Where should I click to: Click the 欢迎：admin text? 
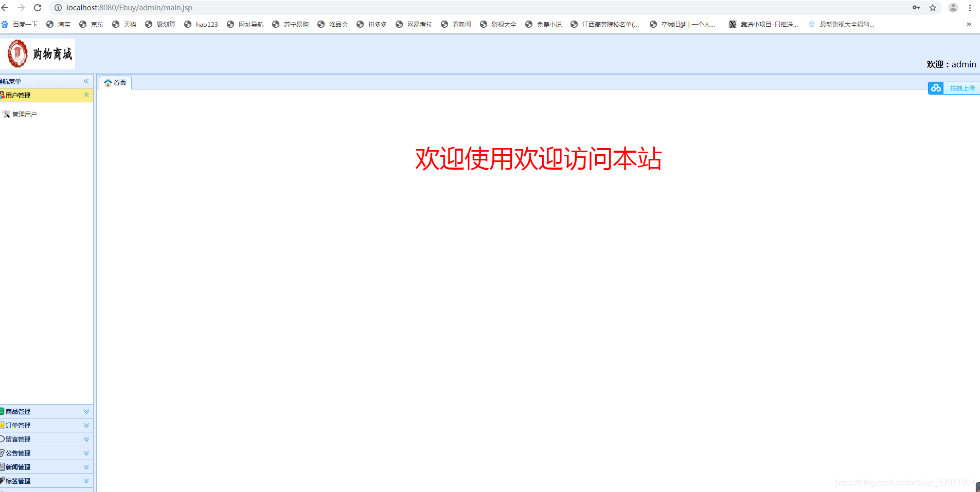click(951, 64)
